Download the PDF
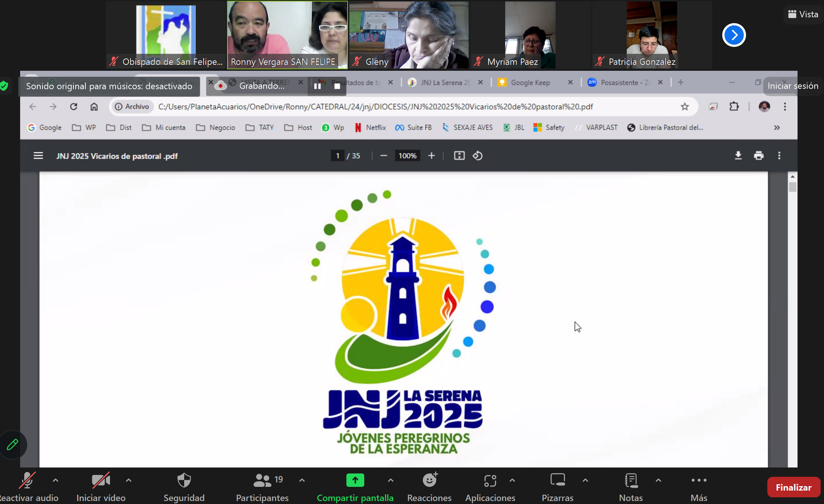824x504 pixels. [738, 156]
